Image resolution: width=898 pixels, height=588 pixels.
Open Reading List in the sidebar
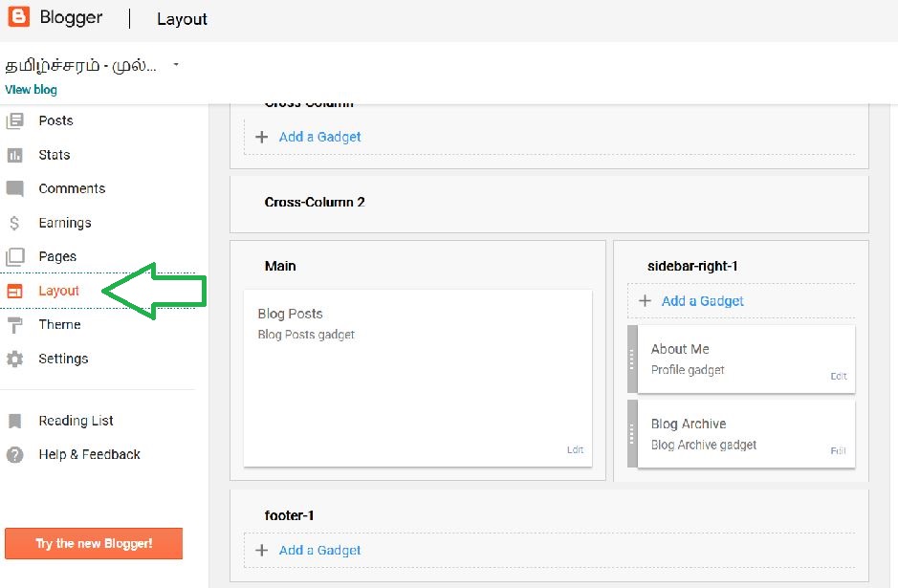click(x=77, y=421)
